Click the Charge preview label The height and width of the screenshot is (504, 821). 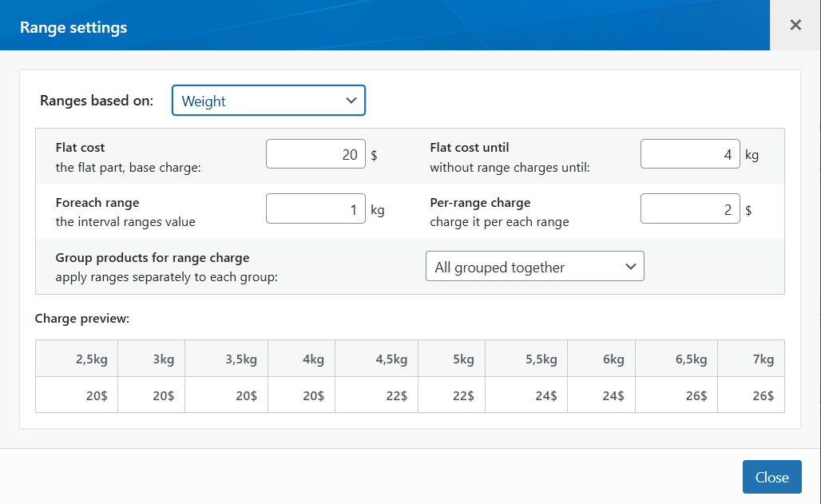(82, 319)
